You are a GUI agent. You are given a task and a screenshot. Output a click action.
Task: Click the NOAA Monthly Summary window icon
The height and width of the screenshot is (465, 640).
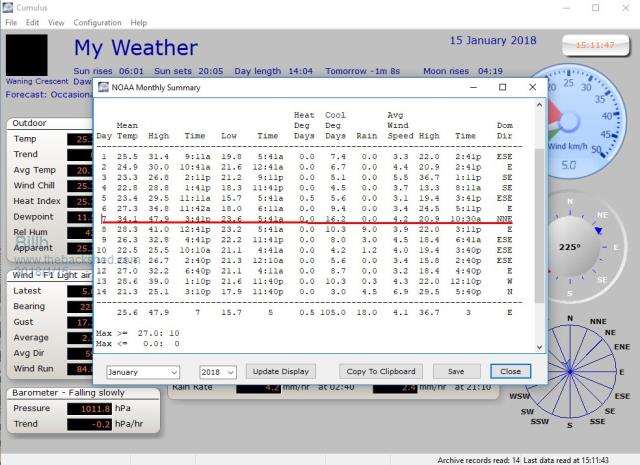coord(105,87)
